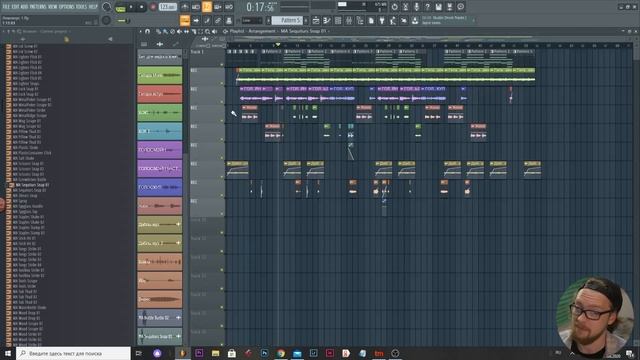The height and width of the screenshot is (360, 640).
Task: Open the Channel rack view icon
Action: pos(338,20)
